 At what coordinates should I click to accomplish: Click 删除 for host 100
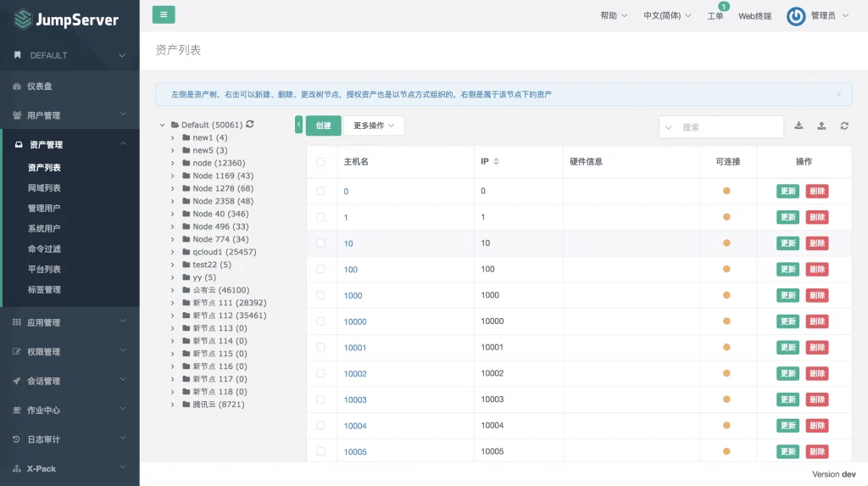[x=817, y=270]
